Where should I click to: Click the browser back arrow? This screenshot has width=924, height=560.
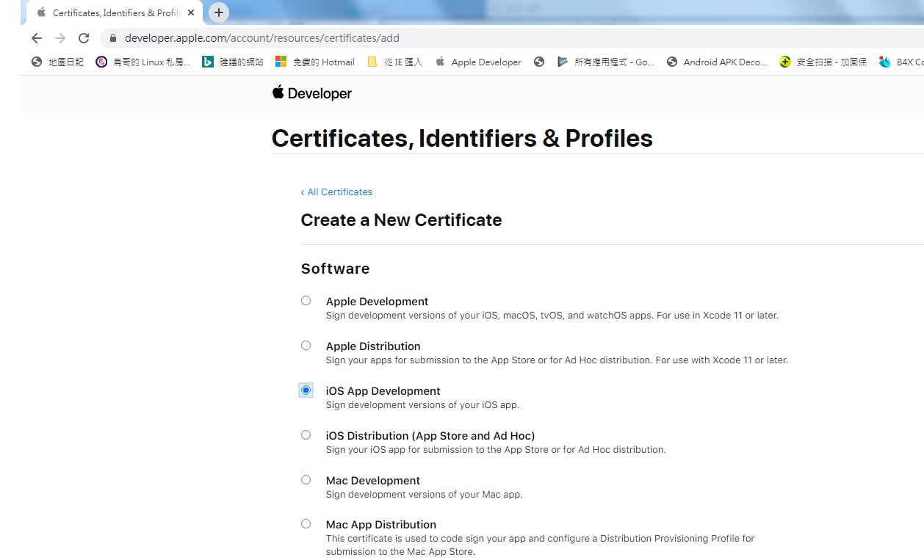click(x=37, y=38)
